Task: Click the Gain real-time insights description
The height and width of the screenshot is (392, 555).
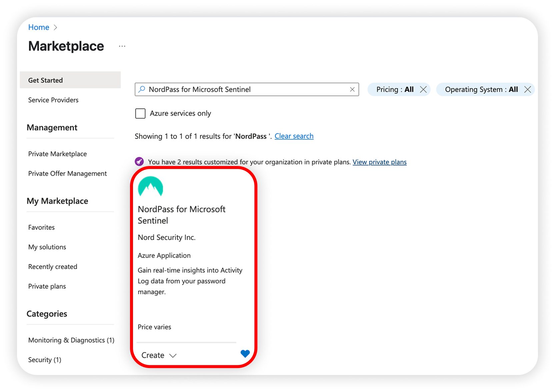Action: (x=190, y=281)
